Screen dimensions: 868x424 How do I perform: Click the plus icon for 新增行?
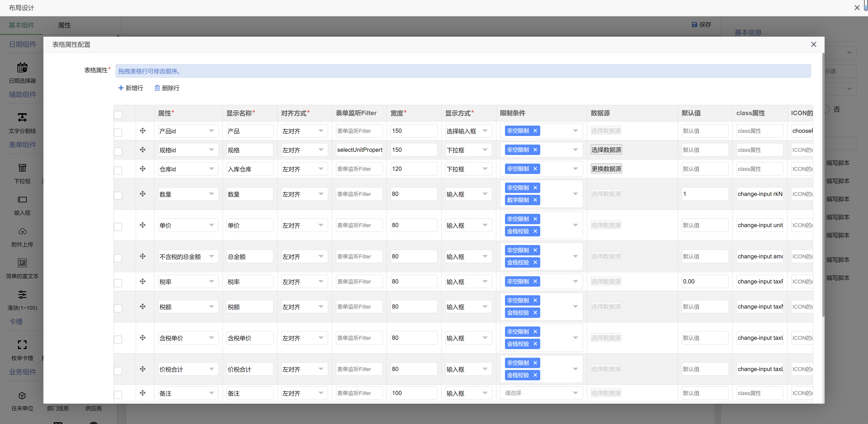point(121,88)
